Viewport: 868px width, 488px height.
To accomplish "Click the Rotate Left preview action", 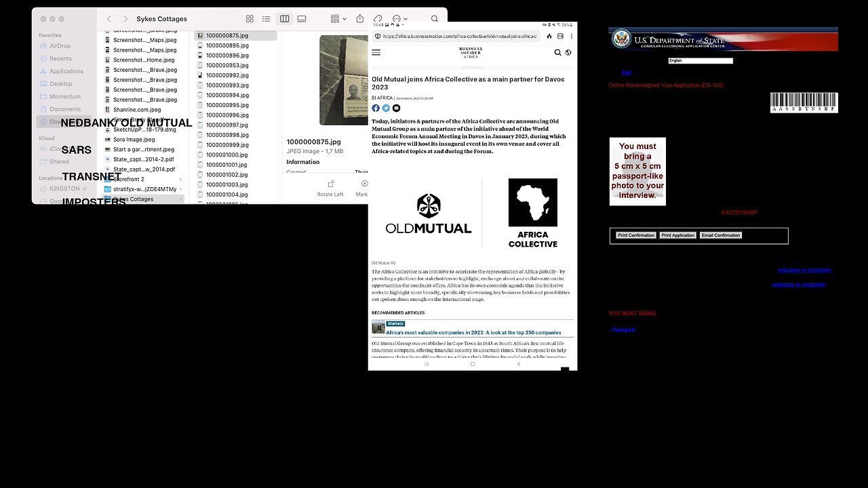I will point(330,188).
